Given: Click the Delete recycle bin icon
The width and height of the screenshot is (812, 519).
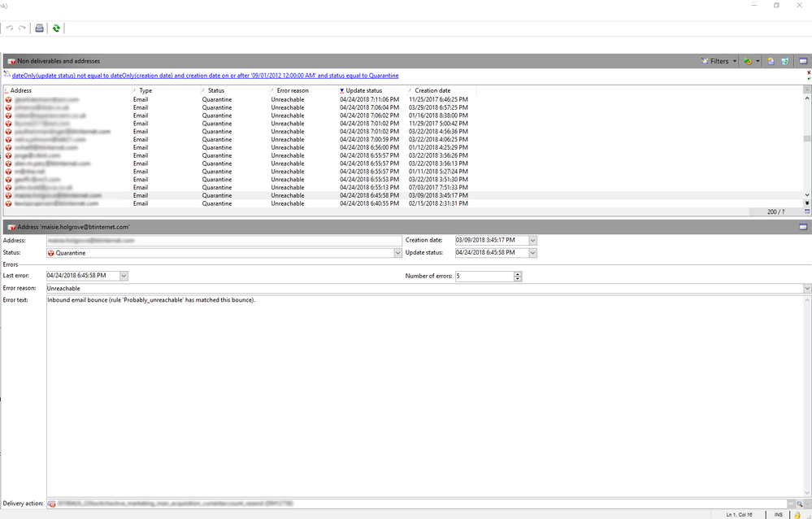Looking at the screenshot, I should point(785,61).
